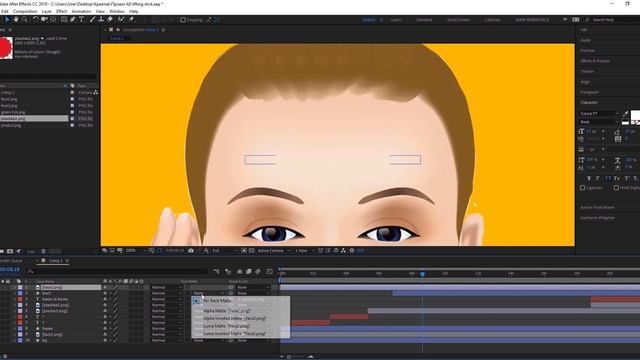
Task: Toggle the Snapping checkbox
Action: [183, 20]
